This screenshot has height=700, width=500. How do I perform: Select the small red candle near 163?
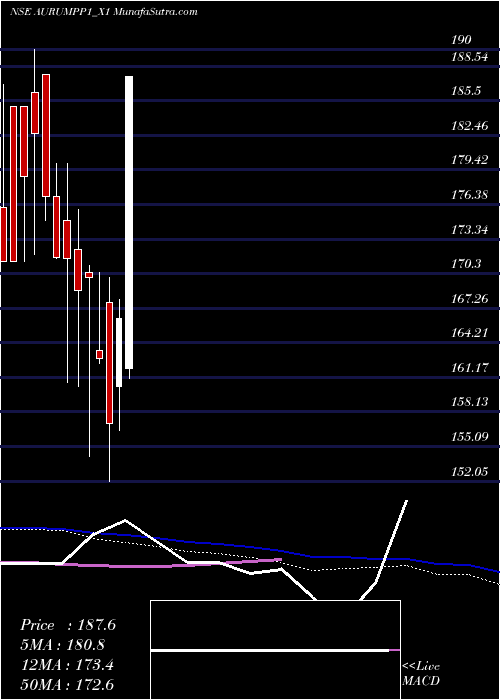[100, 354]
